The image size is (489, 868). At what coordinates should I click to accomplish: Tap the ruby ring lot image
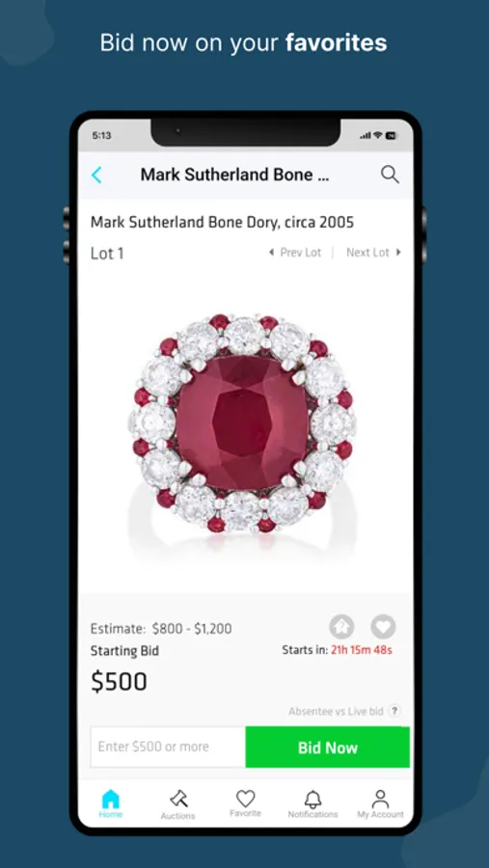click(x=242, y=423)
